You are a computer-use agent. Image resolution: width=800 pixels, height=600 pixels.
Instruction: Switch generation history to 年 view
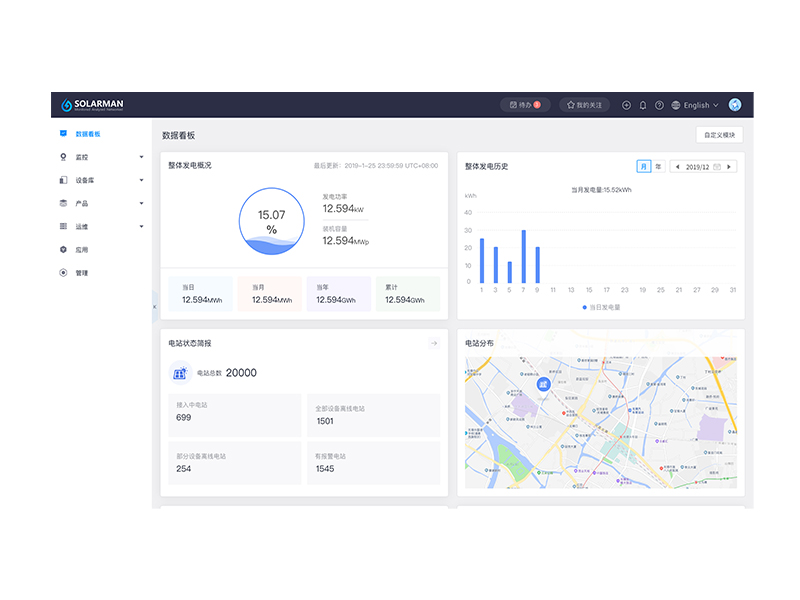coord(657,166)
